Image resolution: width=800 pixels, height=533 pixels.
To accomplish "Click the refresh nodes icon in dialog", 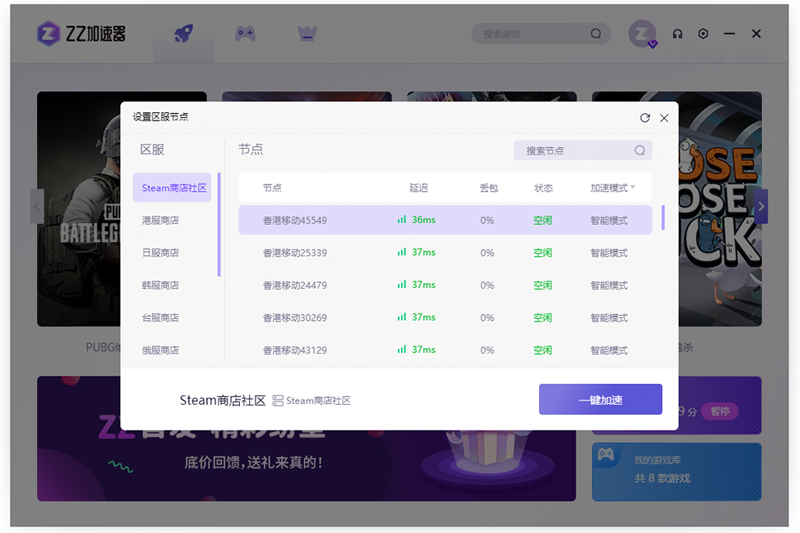I will (645, 118).
